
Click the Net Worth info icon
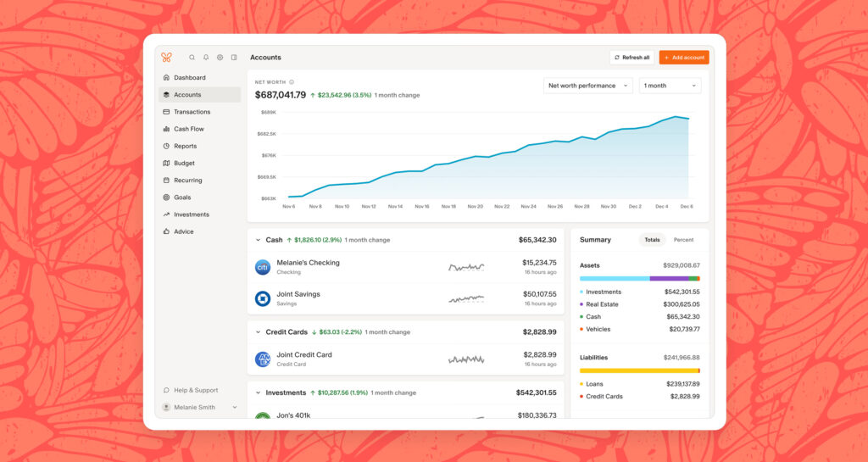coord(292,82)
